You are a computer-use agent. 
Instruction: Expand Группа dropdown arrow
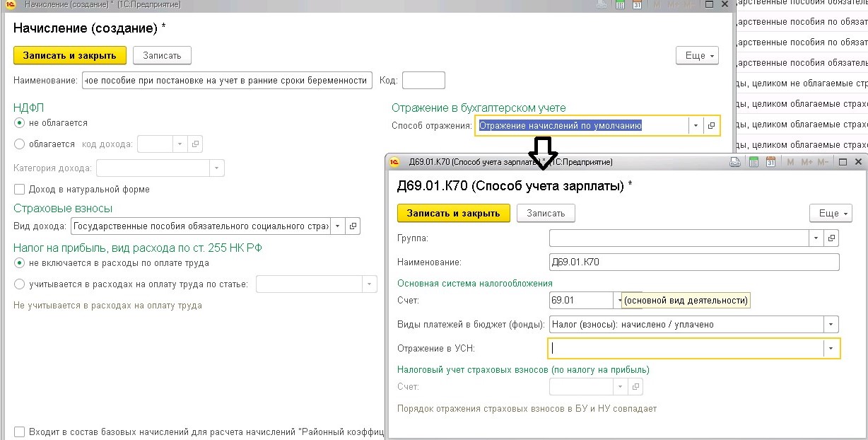click(x=816, y=238)
